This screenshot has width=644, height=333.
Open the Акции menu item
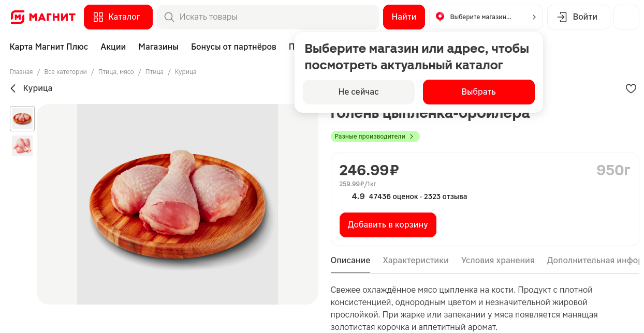coord(113,47)
